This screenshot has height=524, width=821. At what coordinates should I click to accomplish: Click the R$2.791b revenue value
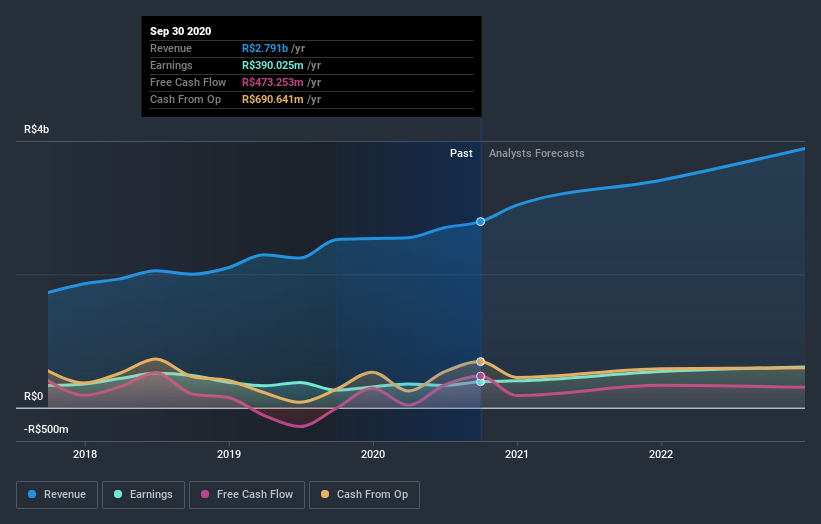coord(265,48)
